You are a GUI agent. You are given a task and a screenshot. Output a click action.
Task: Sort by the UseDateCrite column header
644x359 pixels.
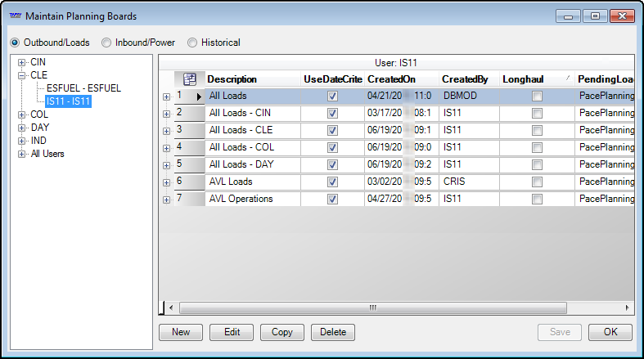click(333, 79)
